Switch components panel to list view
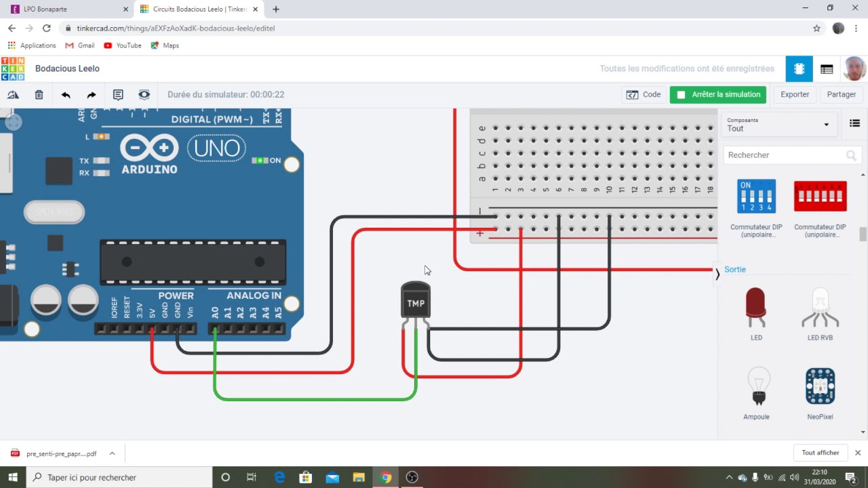This screenshot has height=488, width=868. 854,123
